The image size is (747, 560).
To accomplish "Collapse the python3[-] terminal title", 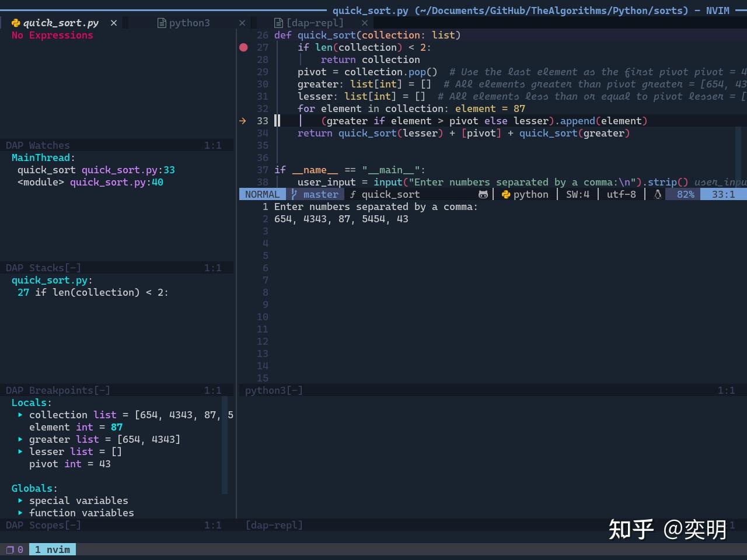I will click(274, 390).
